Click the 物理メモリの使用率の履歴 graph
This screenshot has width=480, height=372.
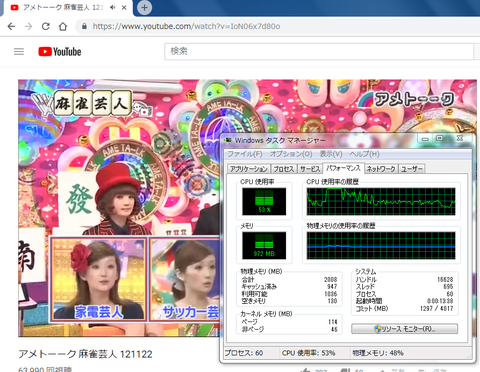click(381, 246)
